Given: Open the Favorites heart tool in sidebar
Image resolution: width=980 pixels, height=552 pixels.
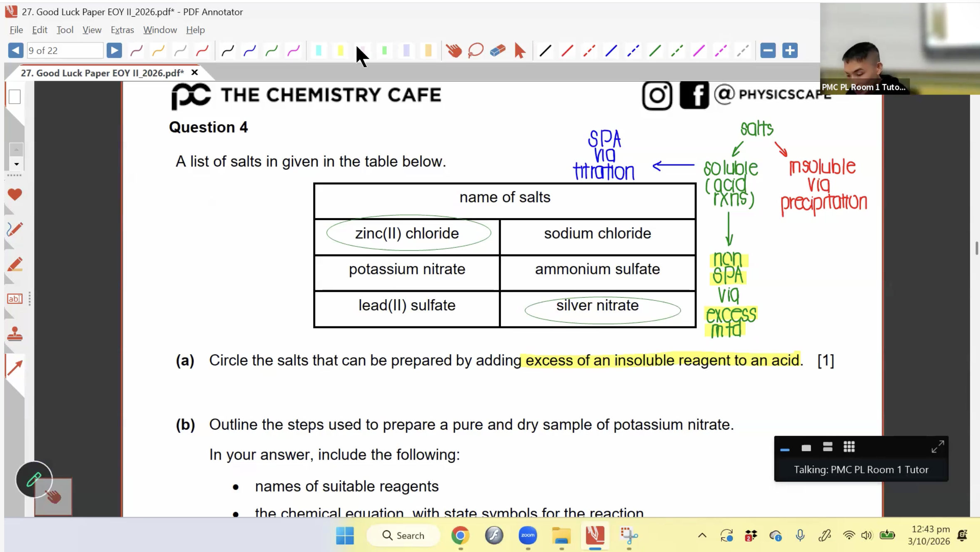Looking at the screenshot, I should pyautogui.click(x=15, y=194).
